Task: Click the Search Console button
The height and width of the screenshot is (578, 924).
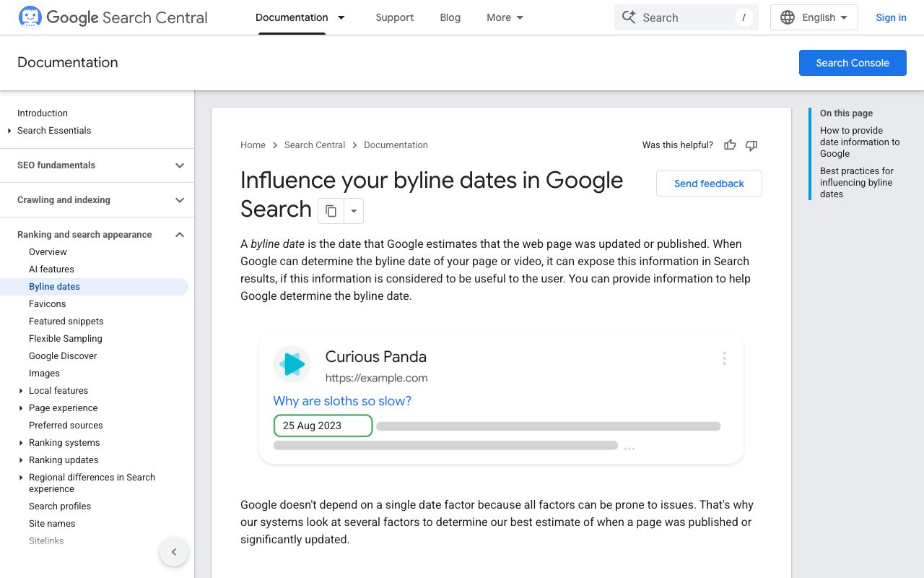Action: (853, 63)
